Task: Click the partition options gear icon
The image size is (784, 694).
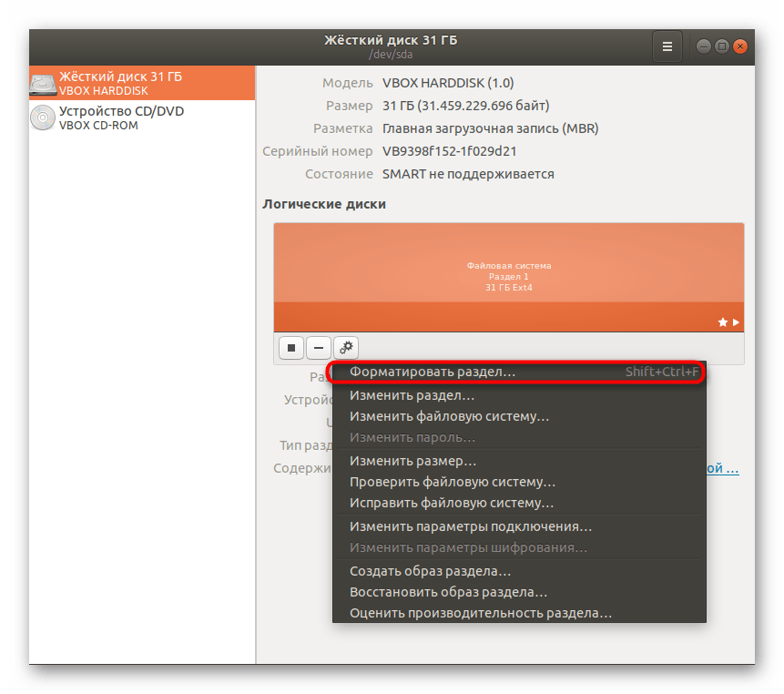Action: coord(346,347)
